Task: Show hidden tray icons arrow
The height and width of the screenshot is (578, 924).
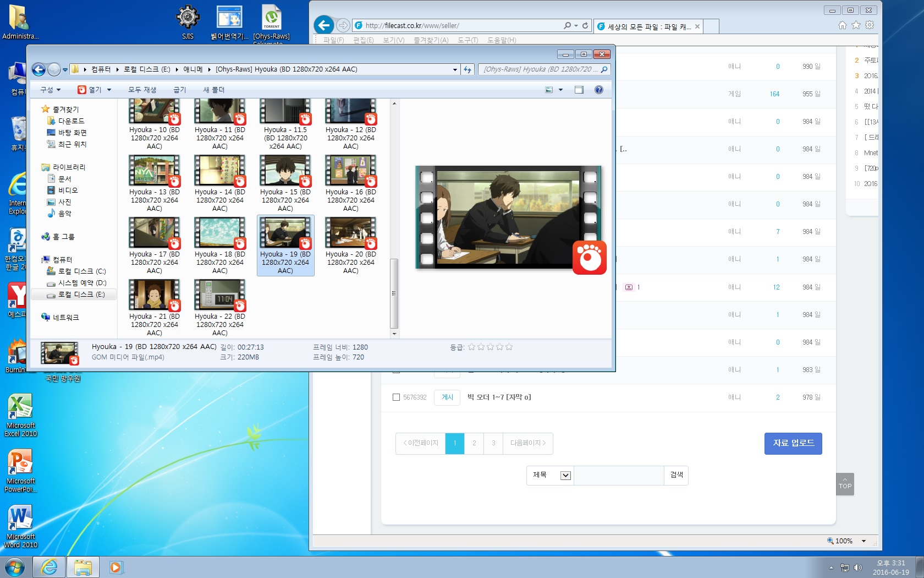Action: (x=831, y=568)
